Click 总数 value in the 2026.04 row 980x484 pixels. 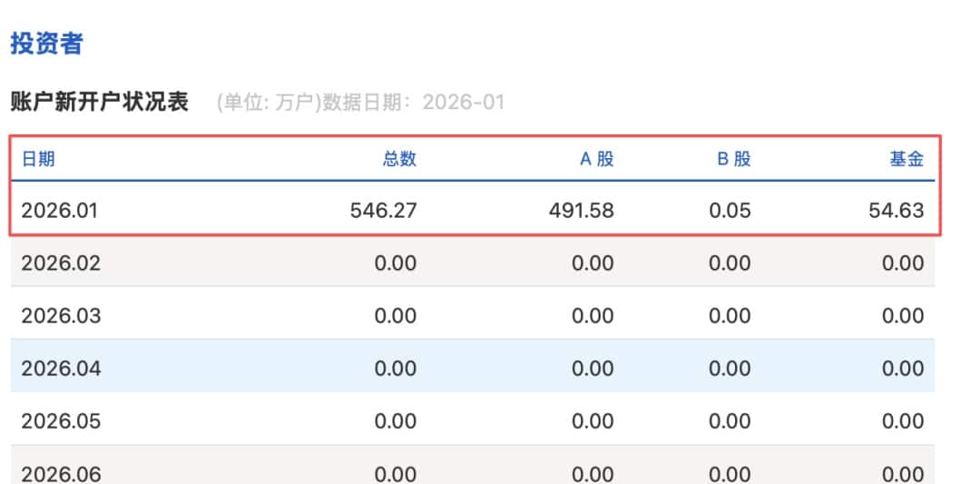(x=396, y=369)
